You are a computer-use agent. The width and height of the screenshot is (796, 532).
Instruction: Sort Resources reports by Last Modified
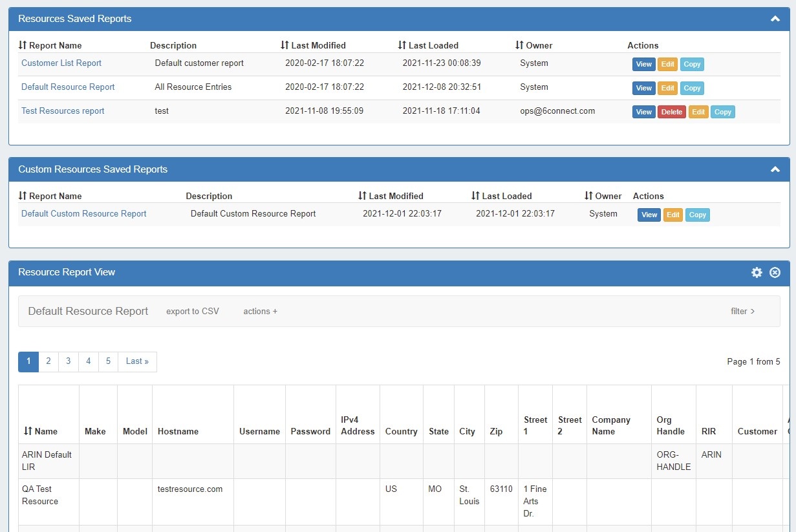pos(314,45)
